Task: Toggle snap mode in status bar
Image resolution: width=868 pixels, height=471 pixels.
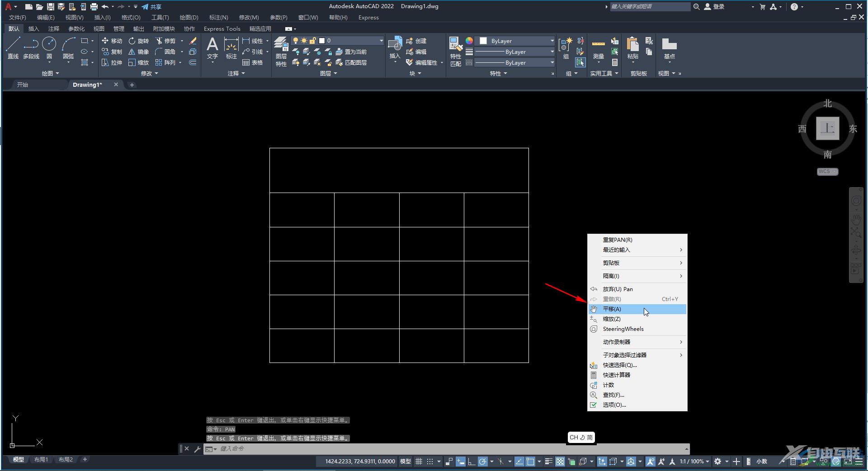Action: (x=430, y=462)
